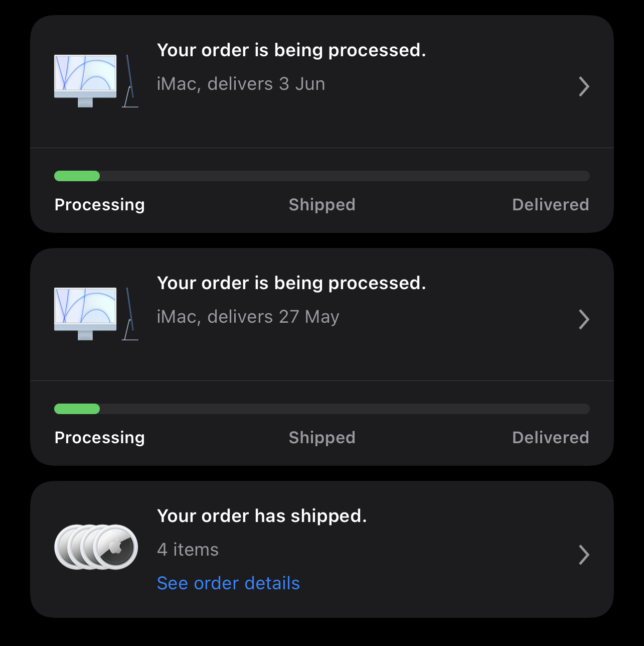
Task: Open the See order details link
Action: [228, 583]
